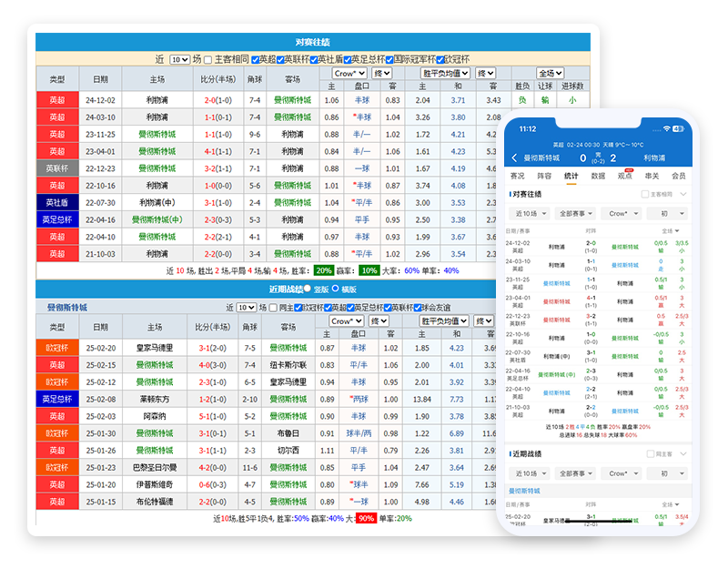The height and width of the screenshot is (569, 728).
Task: Click the 0 - 2 final score on mobile header
Action: [x=599, y=157]
